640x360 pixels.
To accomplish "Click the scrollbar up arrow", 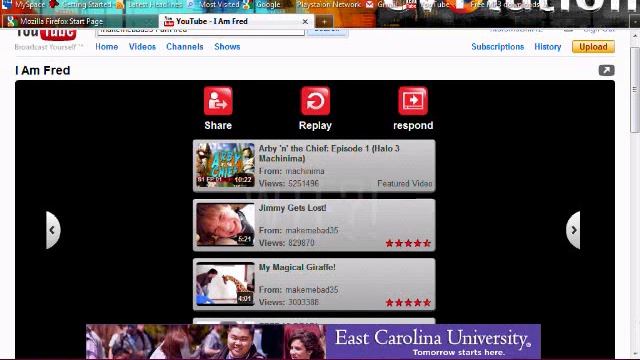I will tap(635, 36).
